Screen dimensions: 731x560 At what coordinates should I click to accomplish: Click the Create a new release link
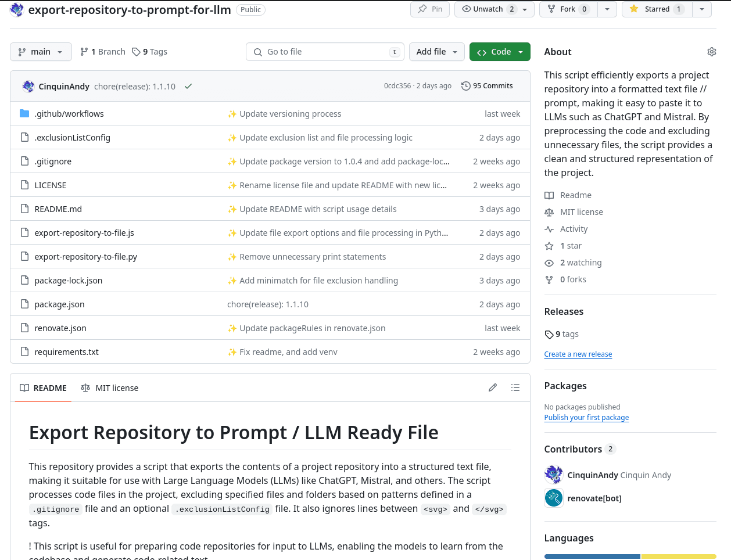pos(578,354)
